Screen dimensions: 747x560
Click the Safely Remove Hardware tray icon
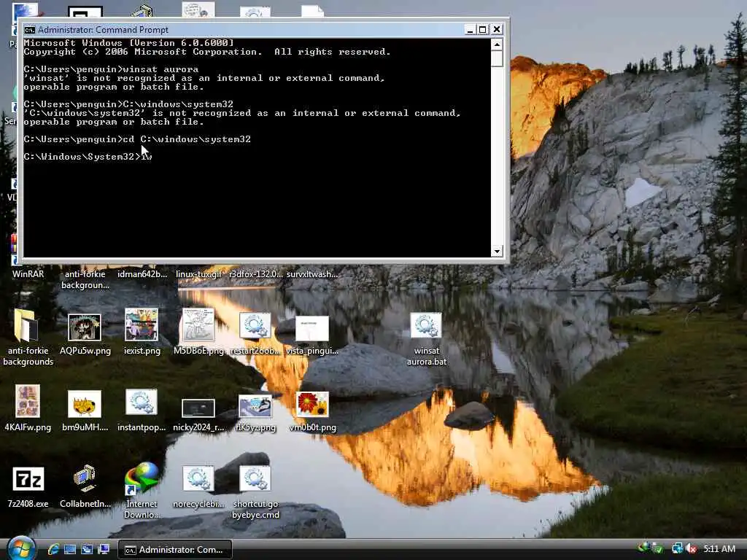pos(658,548)
